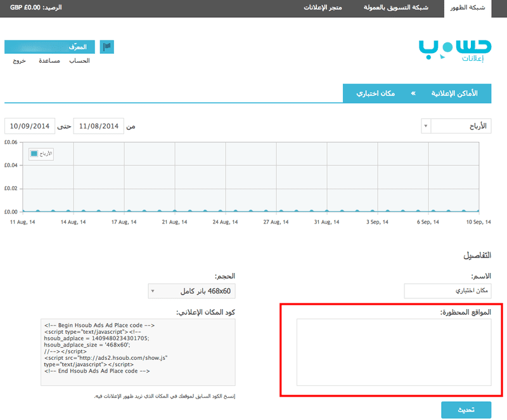The height and width of the screenshot is (420, 507).
Task: Open the الحجم 468x60 size dropdown
Action: click(192, 291)
